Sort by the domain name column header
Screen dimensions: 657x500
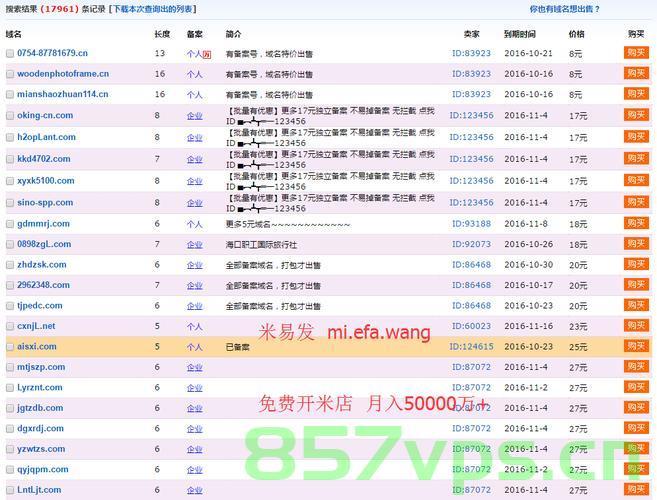tap(13, 34)
